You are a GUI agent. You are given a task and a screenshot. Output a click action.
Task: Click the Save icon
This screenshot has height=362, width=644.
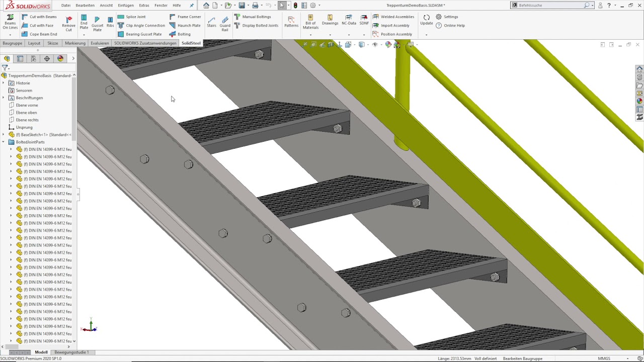[242, 6]
